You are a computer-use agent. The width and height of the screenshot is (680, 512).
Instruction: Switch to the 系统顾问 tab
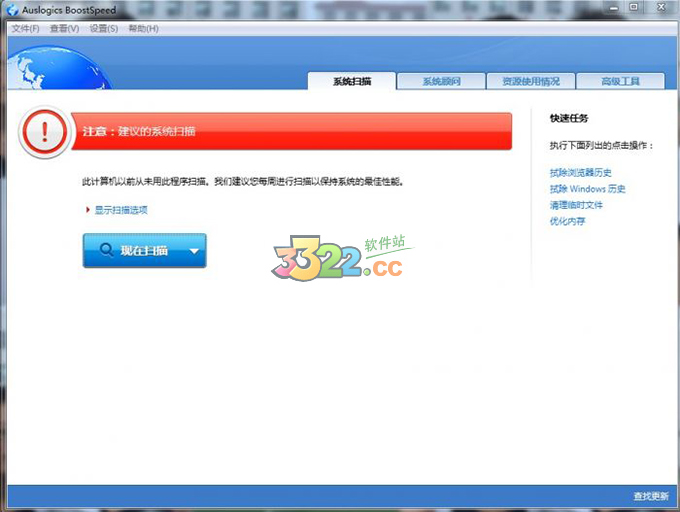click(441, 81)
